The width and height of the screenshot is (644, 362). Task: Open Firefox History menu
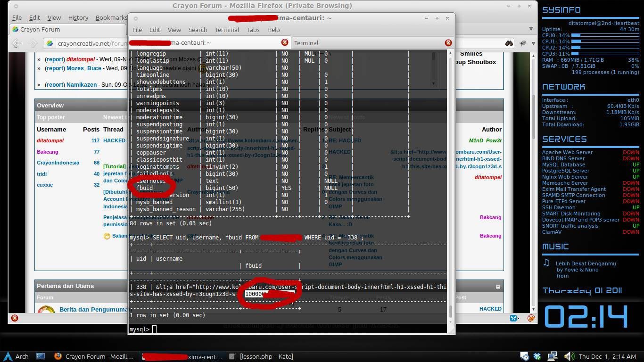pos(78,17)
